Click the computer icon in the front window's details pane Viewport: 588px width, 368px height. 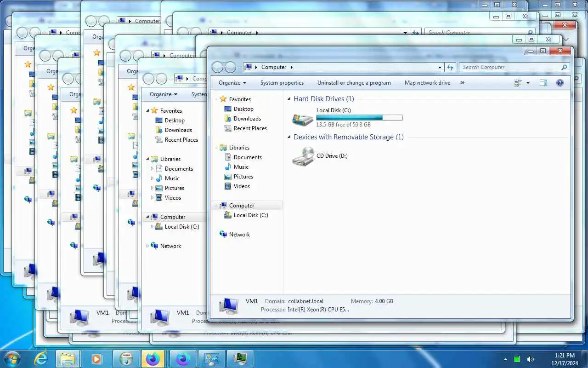pyautogui.click(x=228, y=305)
